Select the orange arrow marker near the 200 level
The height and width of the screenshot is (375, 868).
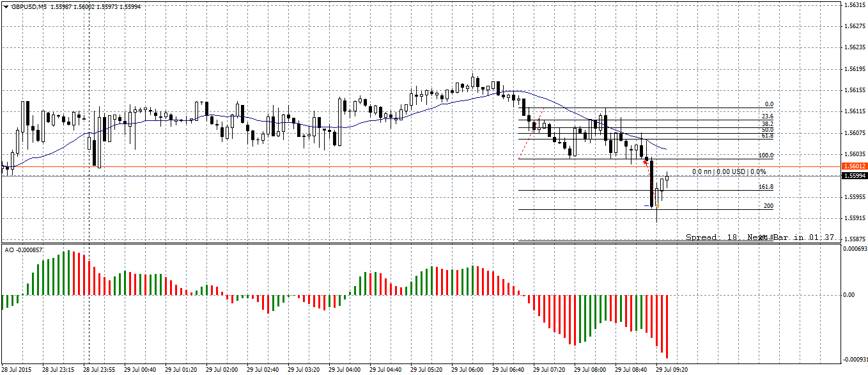[x=657, y=205]
